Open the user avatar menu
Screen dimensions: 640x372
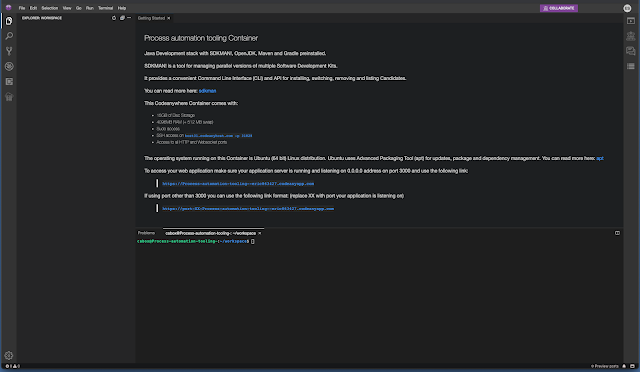(627, 8)
